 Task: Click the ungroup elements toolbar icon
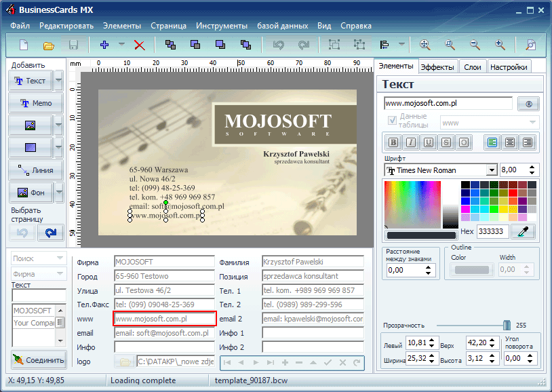coord(359,45)
